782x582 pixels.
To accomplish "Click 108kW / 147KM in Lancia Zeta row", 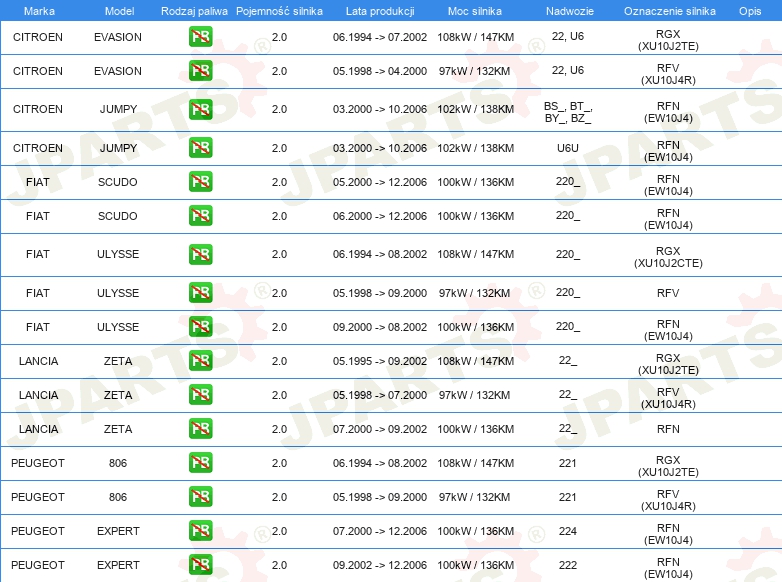I will (476, 361).
